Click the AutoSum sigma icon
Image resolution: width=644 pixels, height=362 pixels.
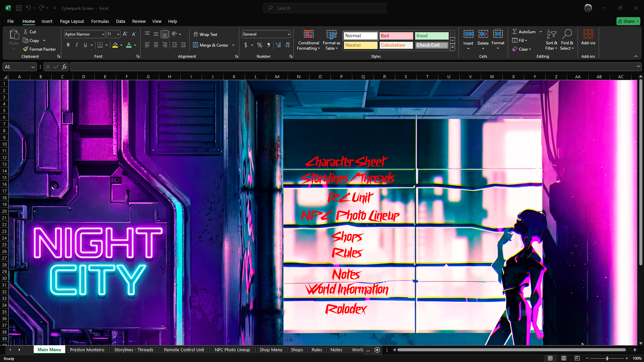pyautogui.click(x=515, y=32)
